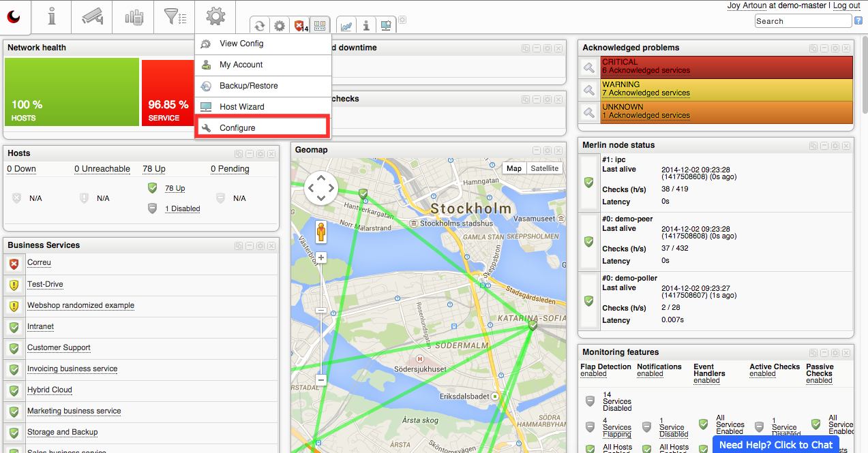Screen dimensions: 868x453
Task: Copy the Acknowledged problems widget
Action: point(813,48)
